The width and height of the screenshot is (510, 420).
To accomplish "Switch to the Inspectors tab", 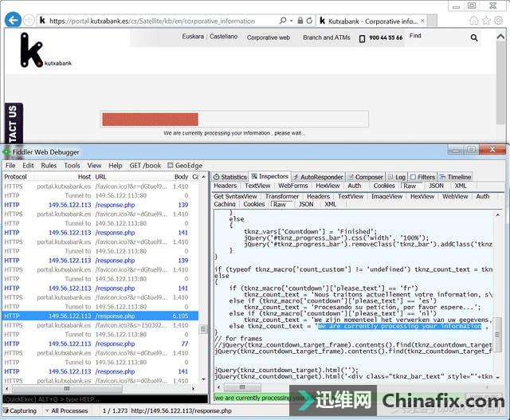I will [269, 176].
